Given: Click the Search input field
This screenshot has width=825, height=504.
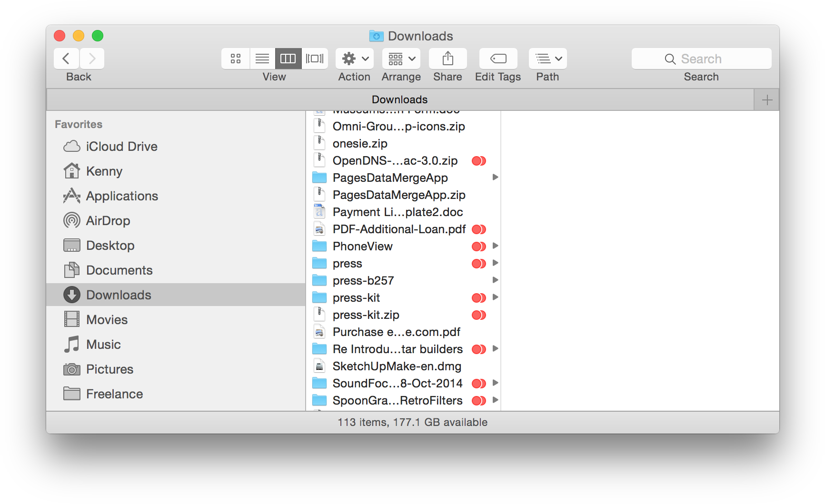Looking at the screenshot, I should [701, 59].
